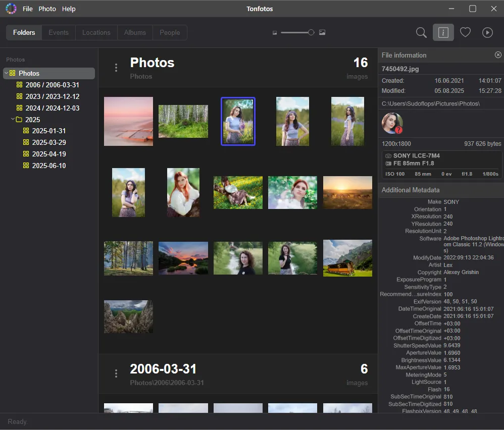
Task: Open the birch forest thumbnail
Action: 183,122
